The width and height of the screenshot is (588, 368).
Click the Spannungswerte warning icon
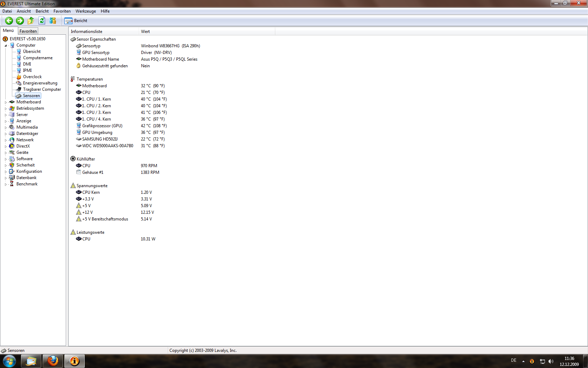73,186
